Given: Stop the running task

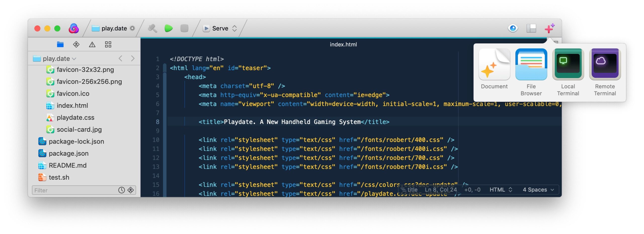Looking at the screenshot, I should coord(184,28).
